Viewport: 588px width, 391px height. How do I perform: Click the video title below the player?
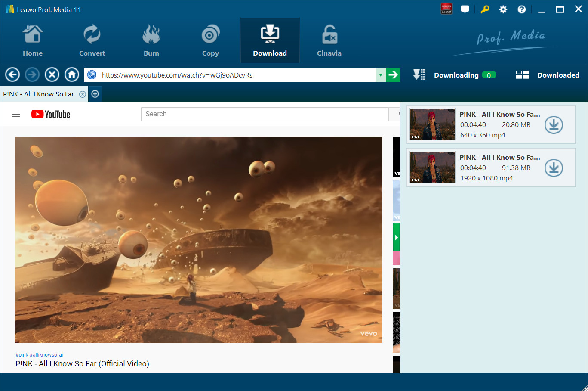coord(82,364)
